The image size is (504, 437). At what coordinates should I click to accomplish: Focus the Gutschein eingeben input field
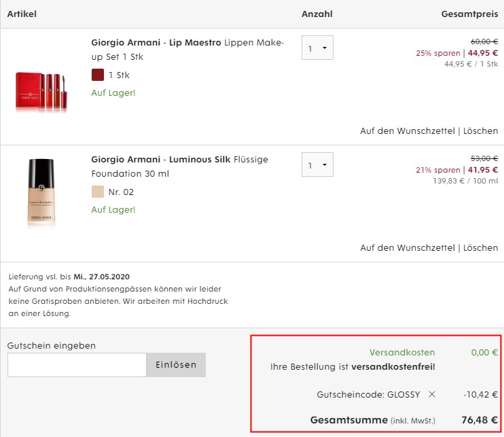tap(77, 365)
